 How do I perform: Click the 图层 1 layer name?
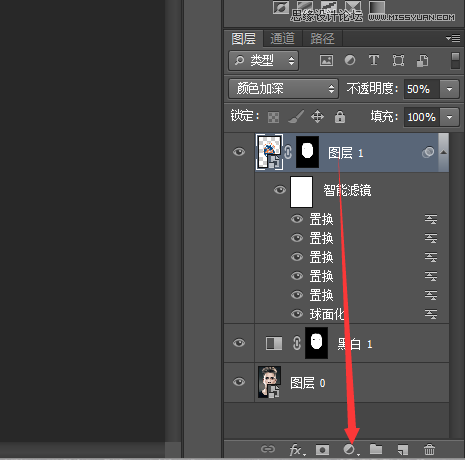tap(346, 153)
